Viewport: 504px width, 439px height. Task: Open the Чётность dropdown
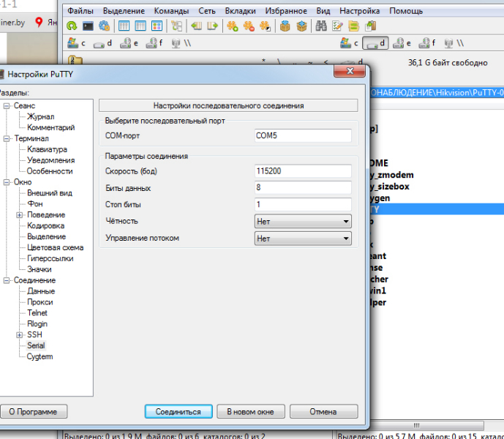303,221
